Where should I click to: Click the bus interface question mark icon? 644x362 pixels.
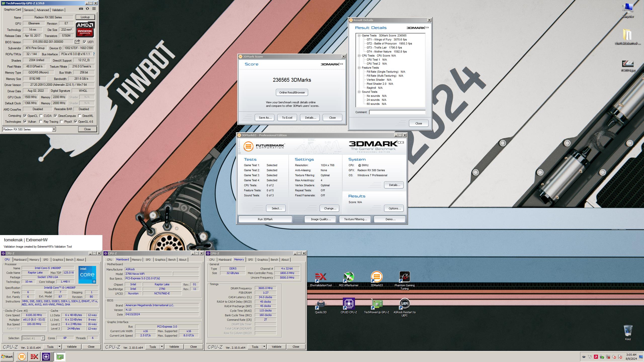pos(94,54)
